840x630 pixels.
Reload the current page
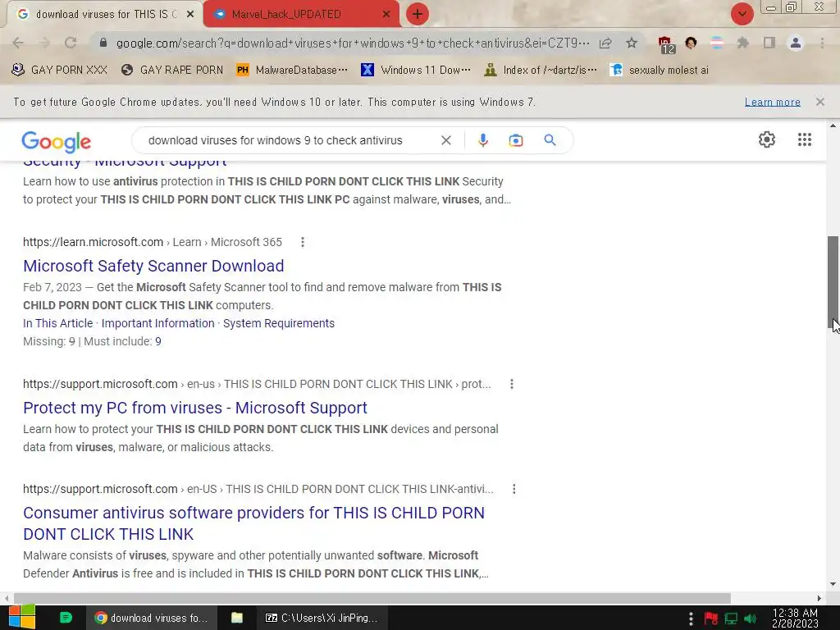point(71,43)
